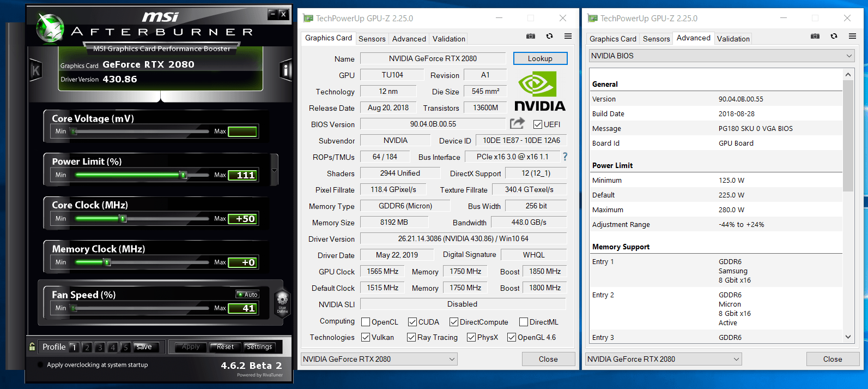Toggle the UEFI checkbox
868x389 pixels.
point(538,124)
